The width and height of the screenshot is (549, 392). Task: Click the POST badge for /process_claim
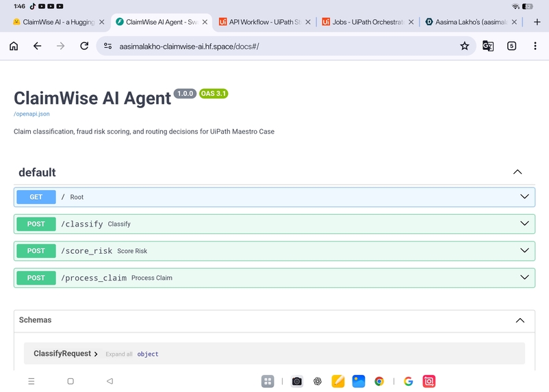(36, 278)
